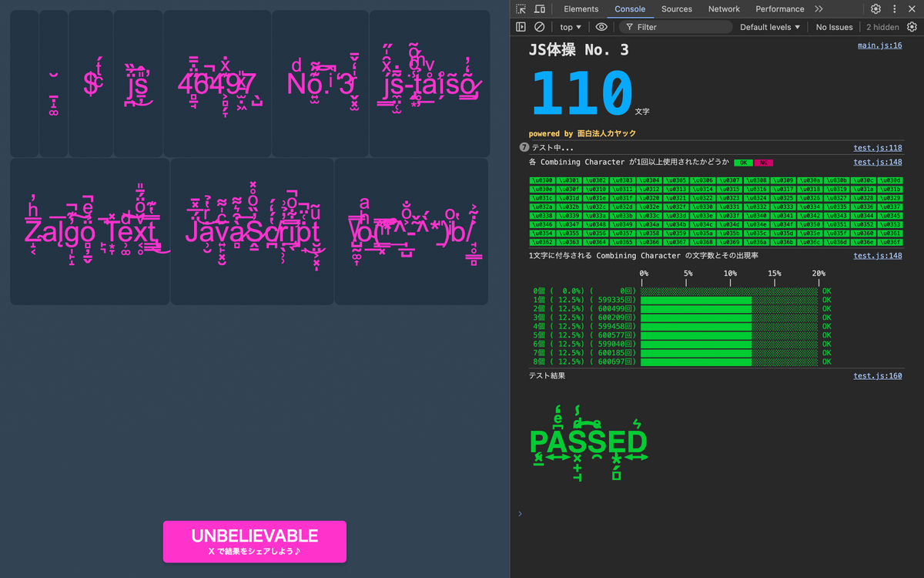924x578 pixels.
Task: Open the DevTools three-dot customize menu
Action: [x=895, y=9]
